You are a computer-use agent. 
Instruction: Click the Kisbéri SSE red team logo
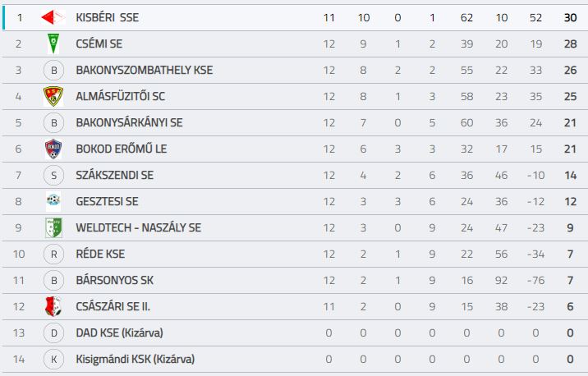[x=53, y=17]
